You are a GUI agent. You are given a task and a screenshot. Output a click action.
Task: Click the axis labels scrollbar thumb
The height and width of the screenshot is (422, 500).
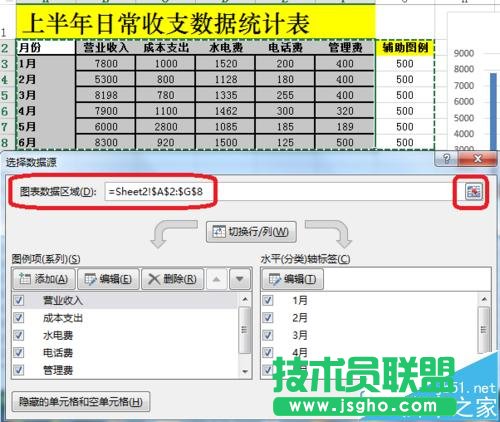pos(484,330)
